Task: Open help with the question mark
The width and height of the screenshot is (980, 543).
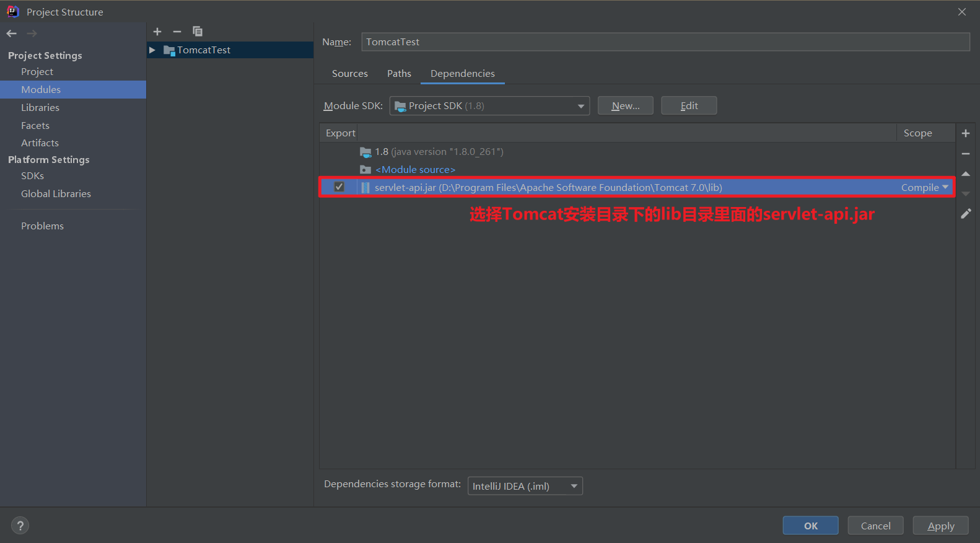Action: pyautogui.click(x=20, y=526)
